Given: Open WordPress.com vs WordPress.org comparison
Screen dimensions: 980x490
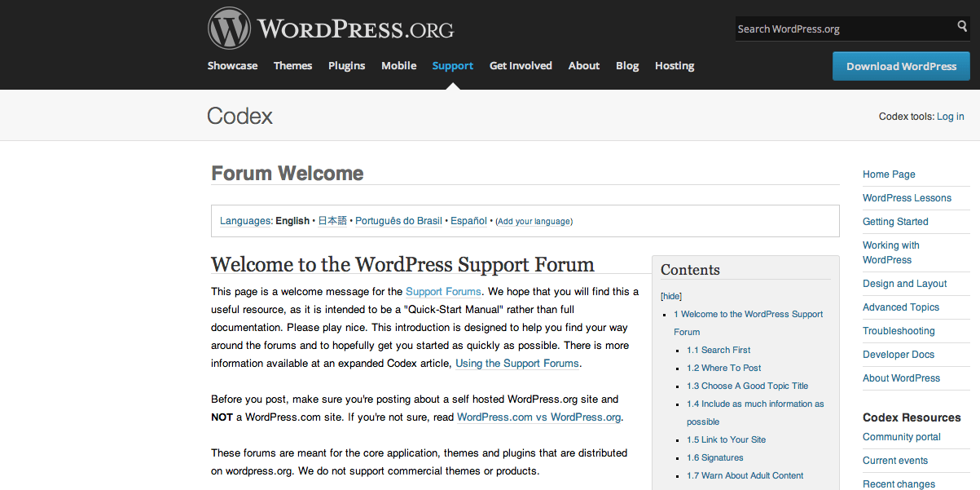Looking at the screenshot, I should pyautogui.click(x=538, y=417).
